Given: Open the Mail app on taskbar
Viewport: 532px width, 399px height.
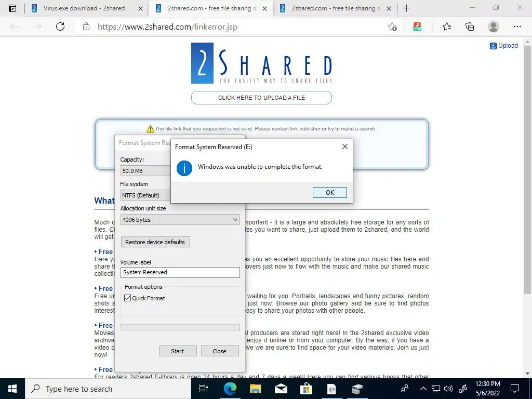Looking at the screenshot, I should click(x=281, y=389).
